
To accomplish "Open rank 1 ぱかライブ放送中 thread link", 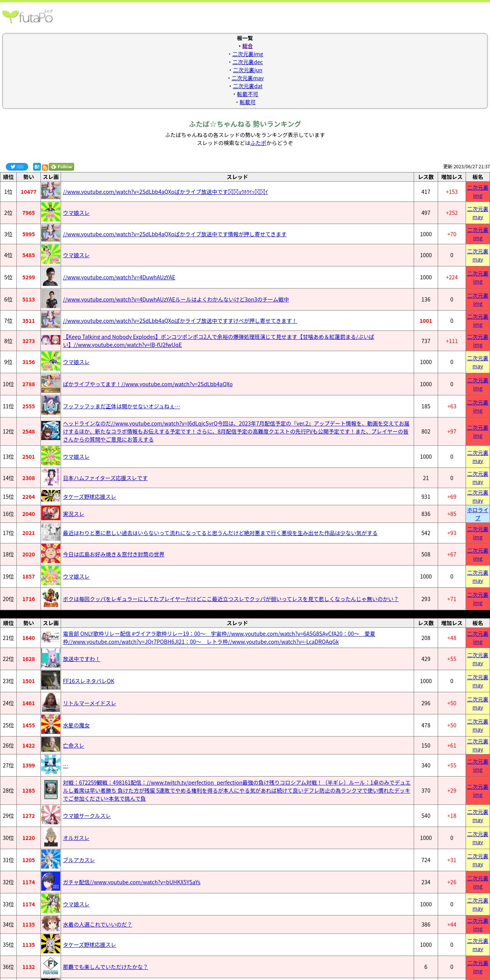I will tap(165, 192).
